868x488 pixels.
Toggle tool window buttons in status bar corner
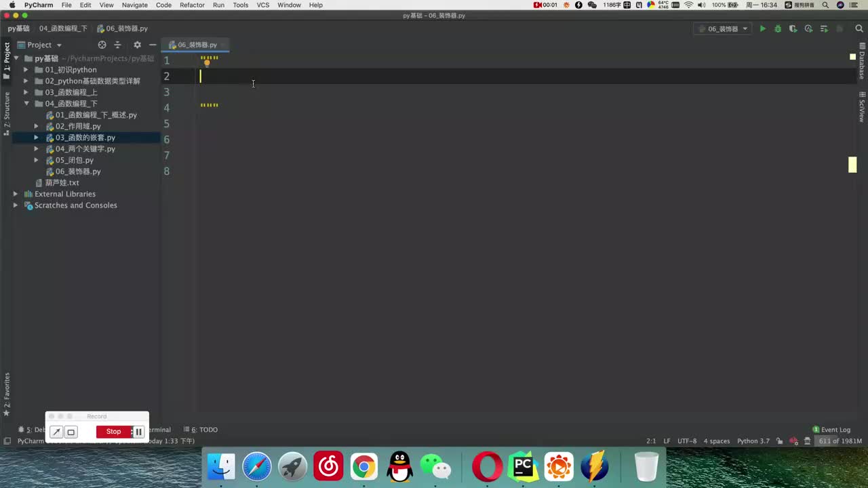[7, 441]
